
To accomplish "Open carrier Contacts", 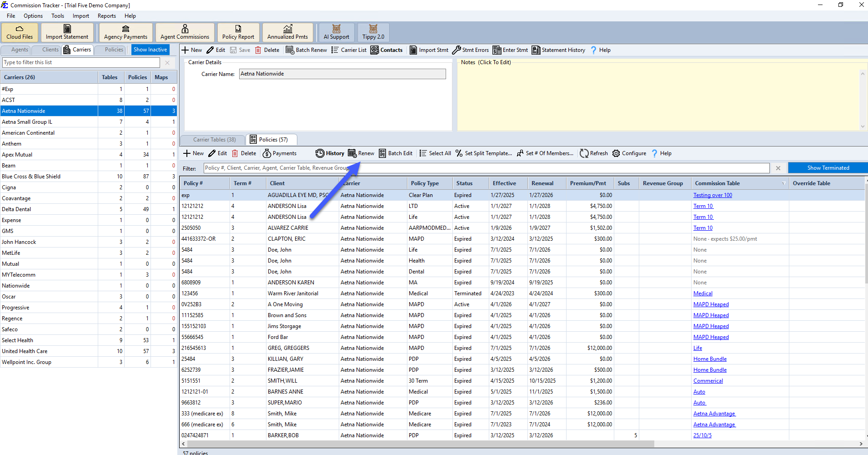I will click(x=386, y=50).
